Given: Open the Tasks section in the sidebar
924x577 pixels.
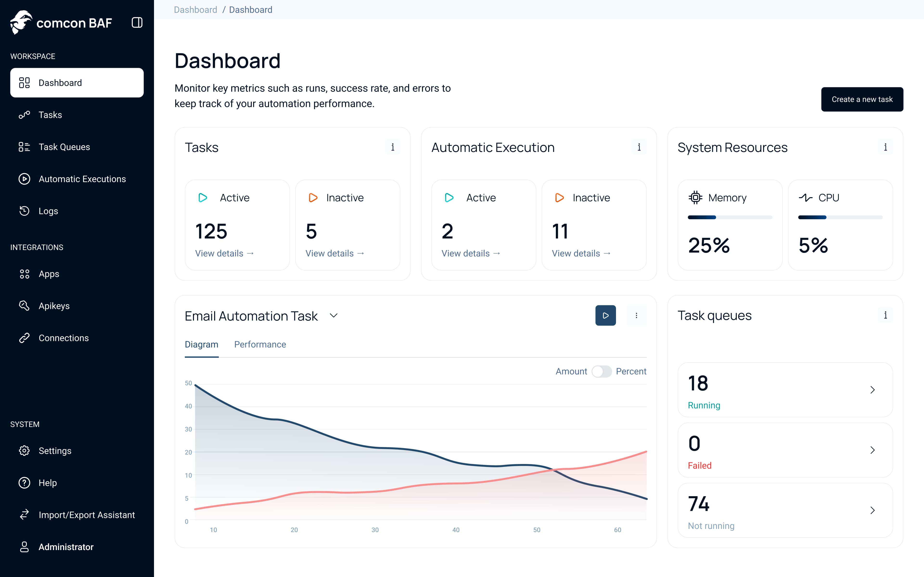Looking at the screenshot, I should (x=50, y=114).
